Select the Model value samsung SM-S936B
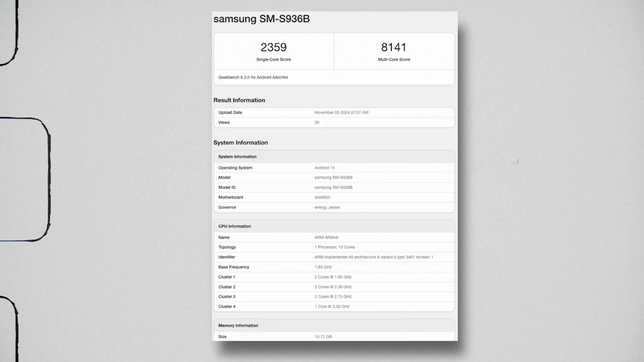This screenshot has width=644, height=362. pyautogui.click(x=333, y=178)
